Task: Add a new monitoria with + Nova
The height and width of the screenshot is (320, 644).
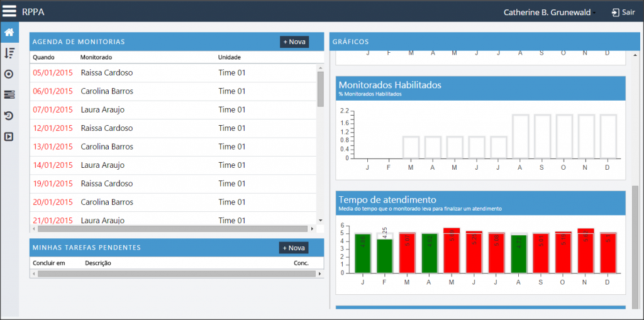Action: point(294,42)
